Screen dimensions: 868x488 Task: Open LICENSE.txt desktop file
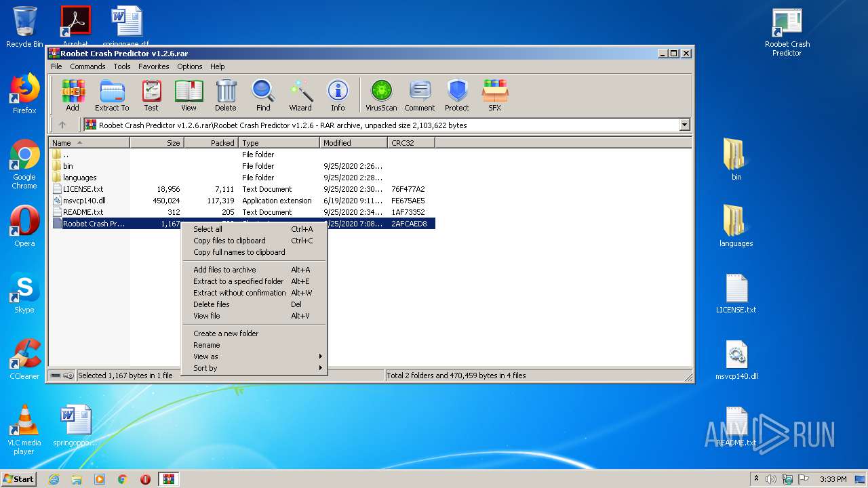click(736, 293)
